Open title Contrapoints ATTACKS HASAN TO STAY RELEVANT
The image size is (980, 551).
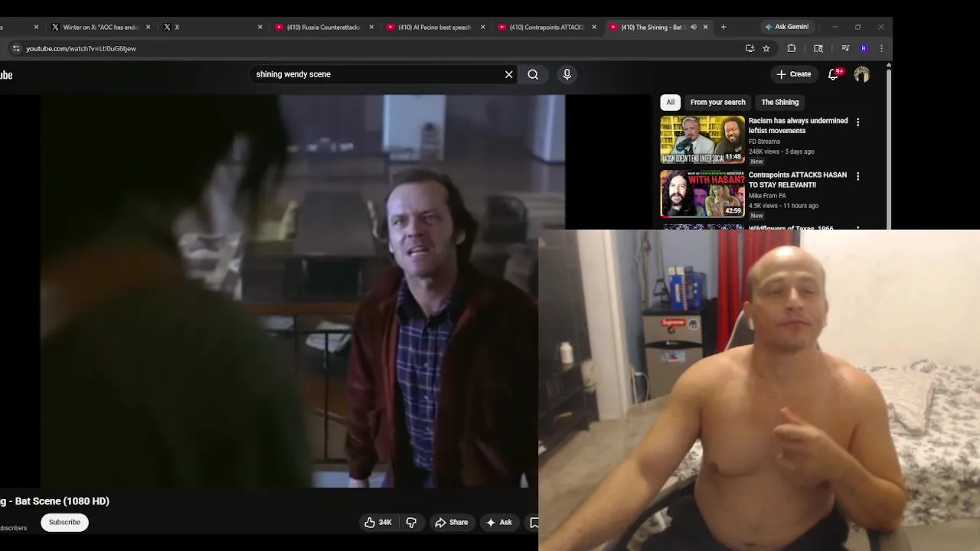pos(798,180)
